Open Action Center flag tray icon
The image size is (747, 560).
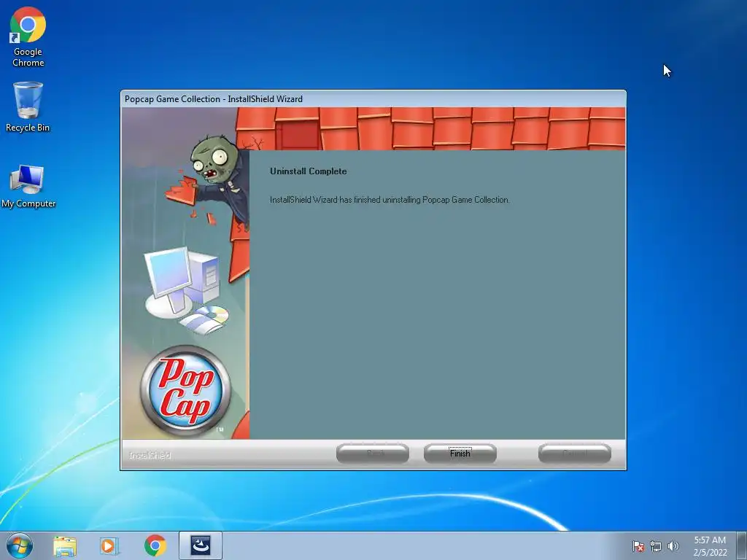coord(638,546)
